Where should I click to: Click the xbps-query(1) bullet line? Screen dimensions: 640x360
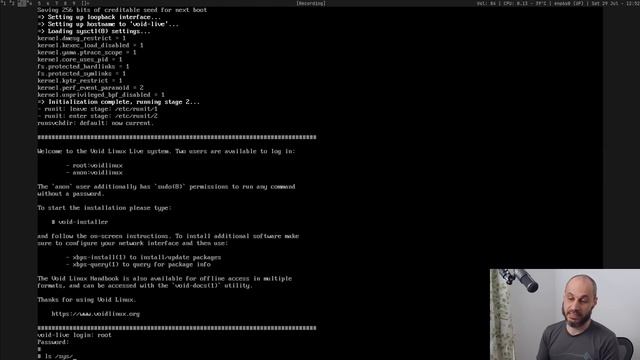[138, 264]
